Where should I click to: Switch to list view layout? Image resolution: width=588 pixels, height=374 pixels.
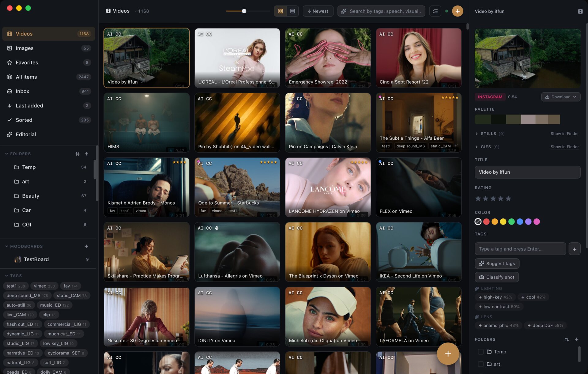292,11
